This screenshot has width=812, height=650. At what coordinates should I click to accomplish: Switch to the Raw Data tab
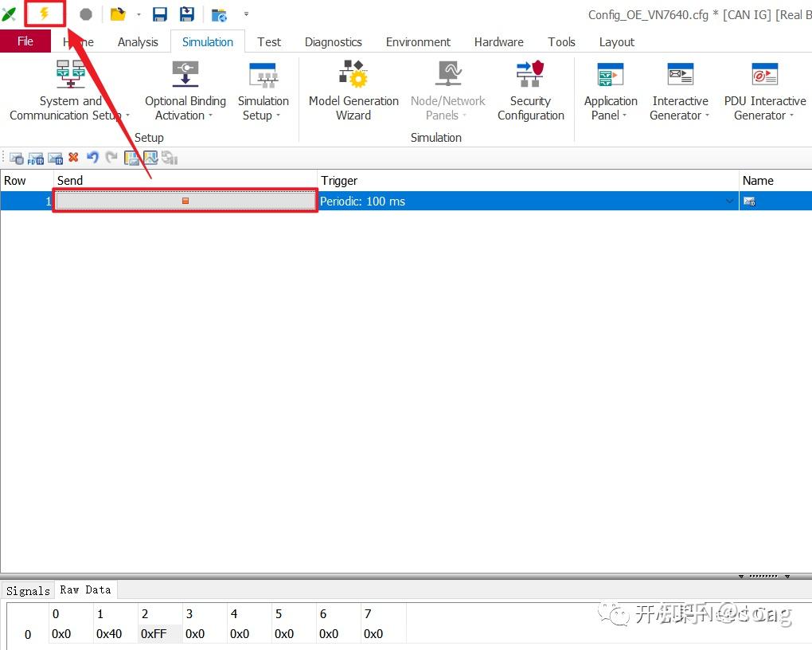85,589
